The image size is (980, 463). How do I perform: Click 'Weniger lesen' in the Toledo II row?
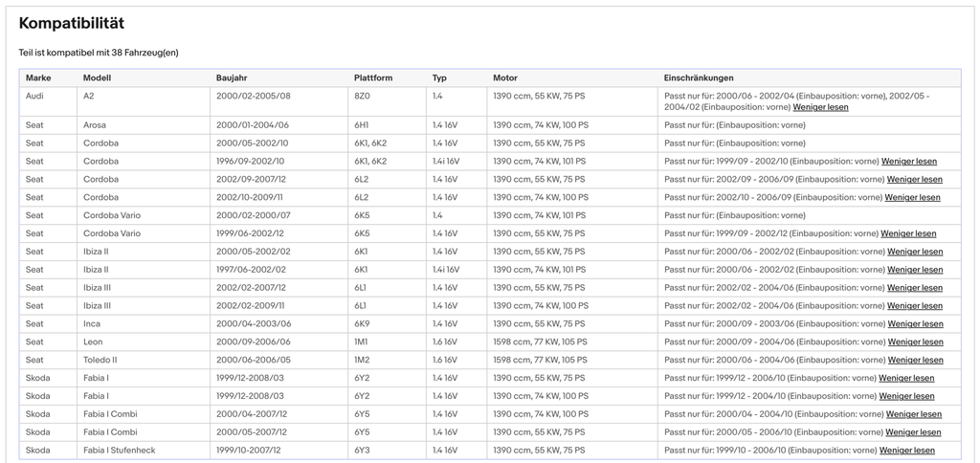pos(916,361)
